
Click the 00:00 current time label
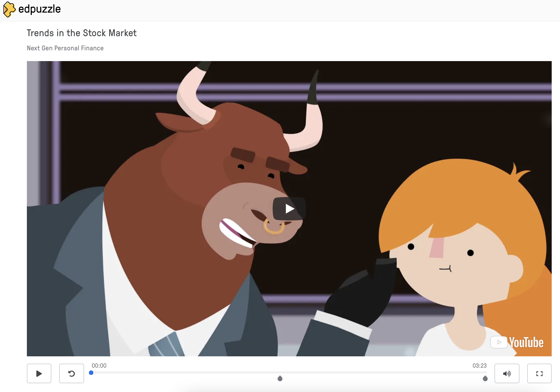point(99,366)
